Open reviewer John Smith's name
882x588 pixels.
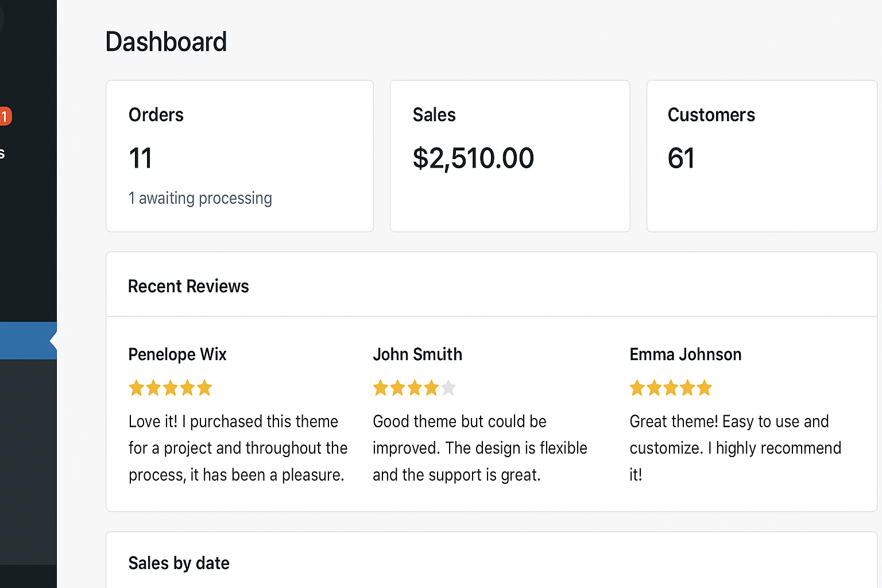point(417,354)
